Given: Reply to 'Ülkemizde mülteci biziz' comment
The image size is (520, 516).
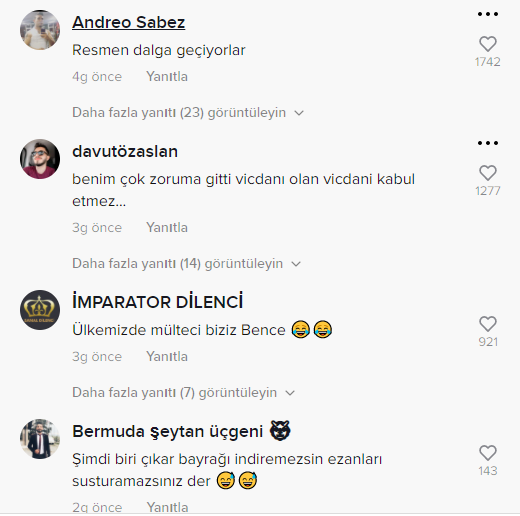Looking at the screenshot, I should coord(167,357).
